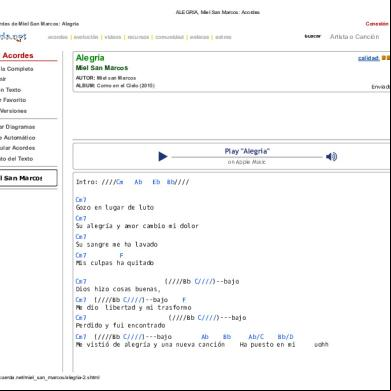Click the Cm7 chord above "Mis culpas ha quitado"
391x391 pixels.
81,255
